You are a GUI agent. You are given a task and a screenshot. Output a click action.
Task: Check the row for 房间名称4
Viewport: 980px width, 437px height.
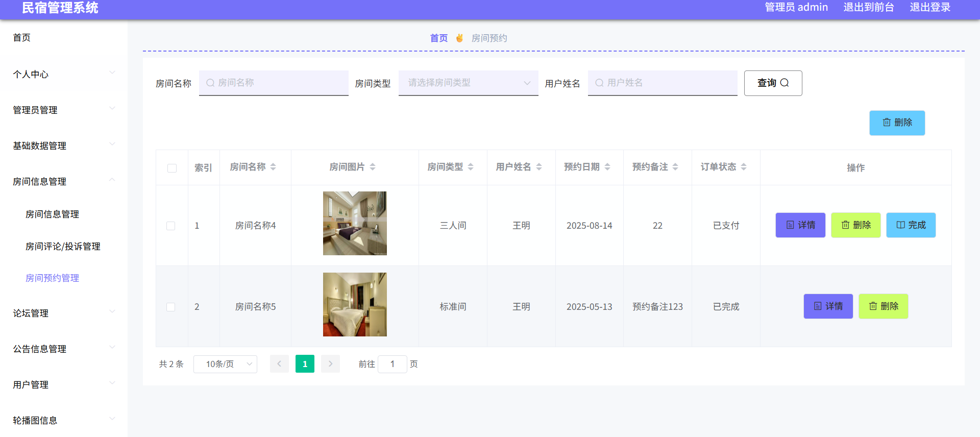171,226
